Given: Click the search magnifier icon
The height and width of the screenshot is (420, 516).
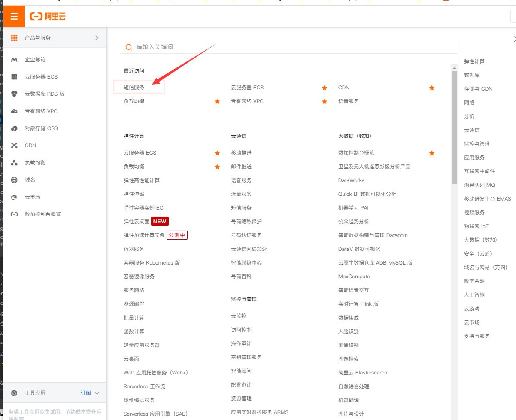Looking at the screenshot, I should 129,47.
